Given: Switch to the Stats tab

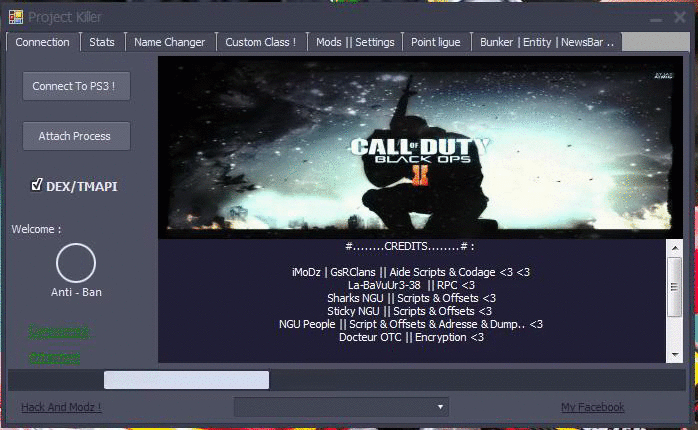Looking at the screenshot, I should point(102,42).
